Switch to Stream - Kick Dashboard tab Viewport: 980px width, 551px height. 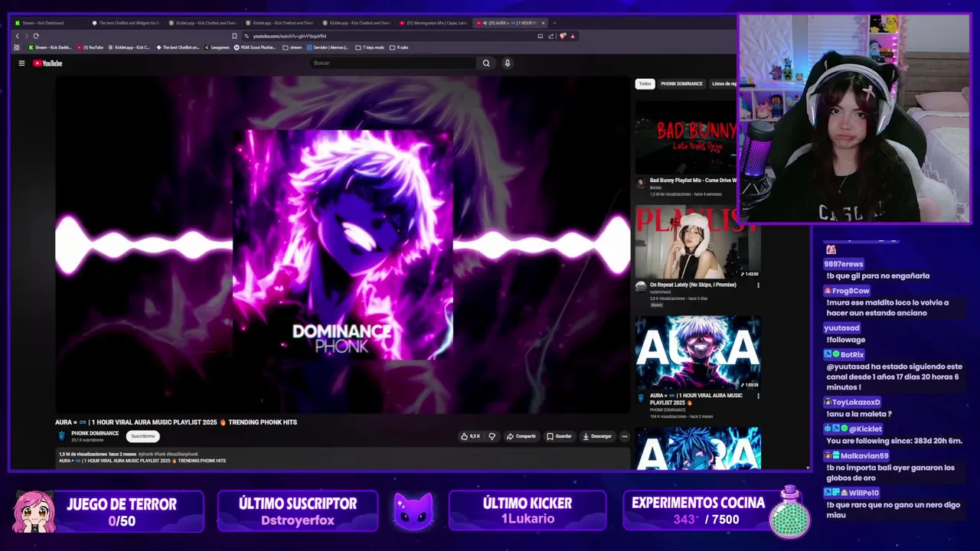pyautogui.click(x=50, y=23)
